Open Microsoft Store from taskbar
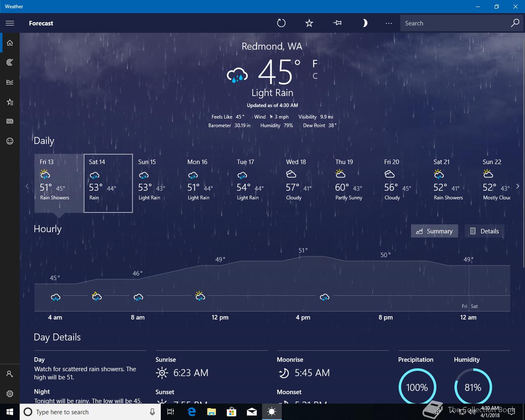The image size is (525, 420). tap(231, 412)
